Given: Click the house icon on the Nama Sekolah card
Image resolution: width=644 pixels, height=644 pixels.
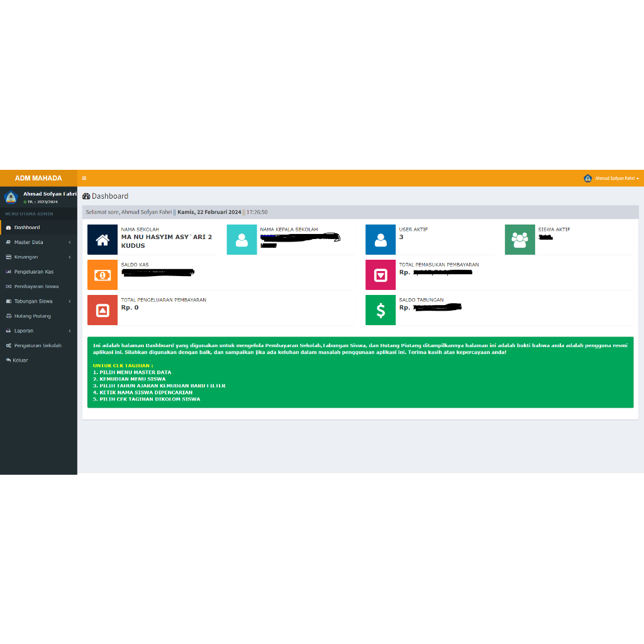Looking at the screenshot, I should 103,240.
